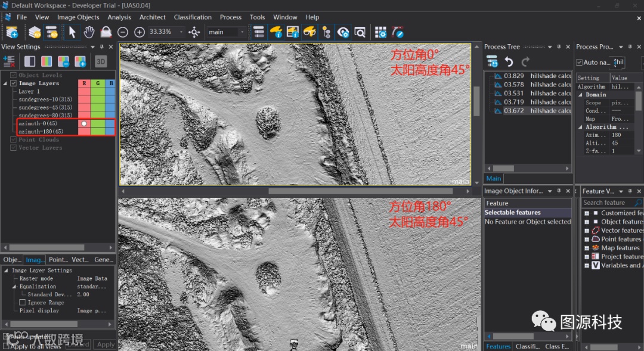The width and height of the screenshot is (644, 351).
Task: Collapse the Domain section in Process Properties
Action: (x=580, y=95)
